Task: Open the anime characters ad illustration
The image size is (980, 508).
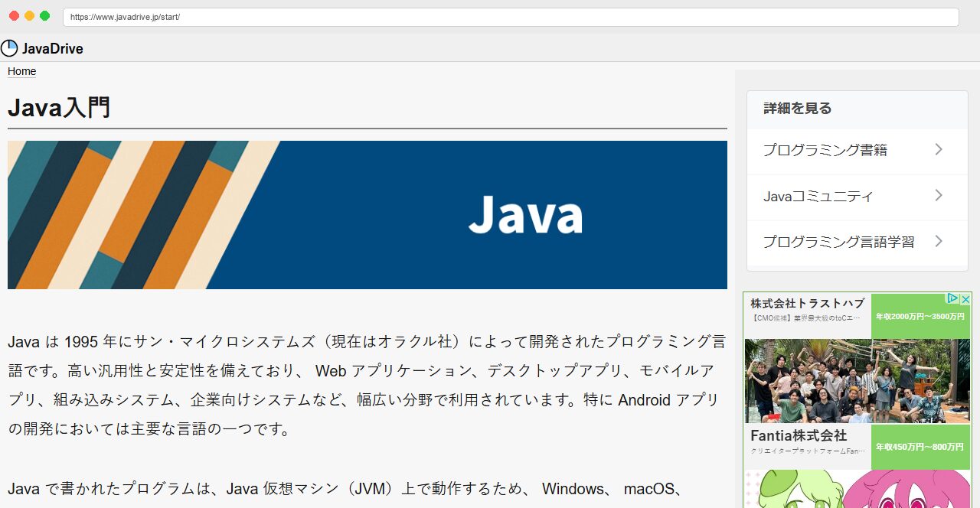Action: (x=857, y=489)
